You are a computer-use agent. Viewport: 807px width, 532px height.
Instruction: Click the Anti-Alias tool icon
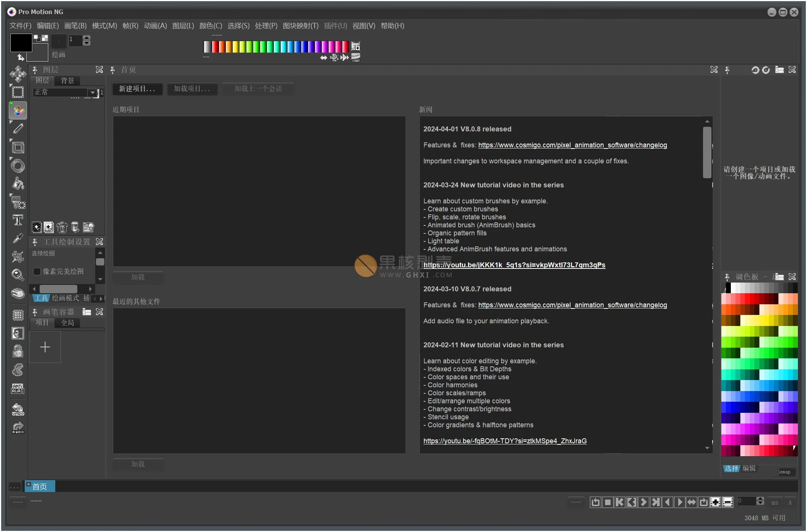click(18, 388)
